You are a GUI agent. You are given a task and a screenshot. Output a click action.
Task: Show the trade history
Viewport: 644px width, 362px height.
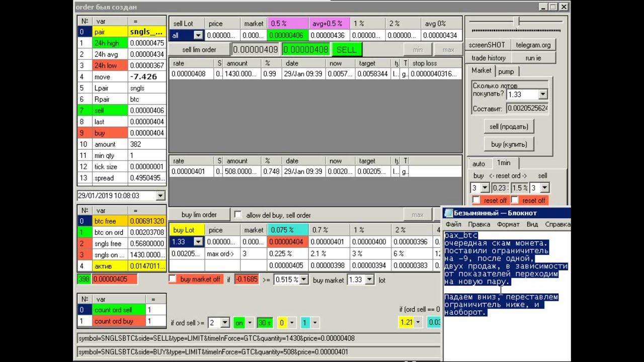tap(489, 58)
